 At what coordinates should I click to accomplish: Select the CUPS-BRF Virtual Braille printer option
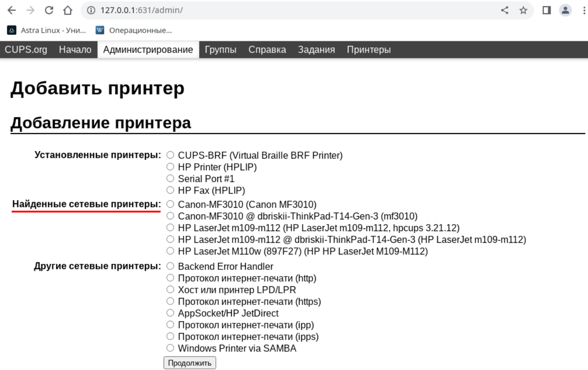coord(170,155)
